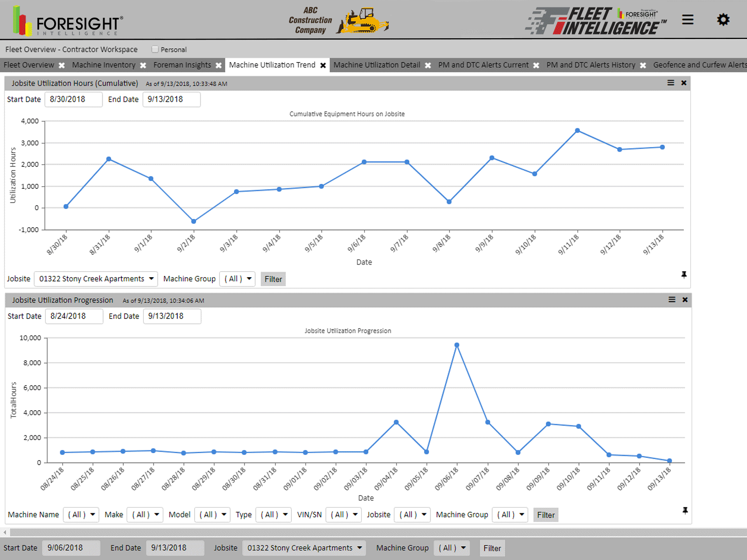Edit End Date field in Progression panel
Viewport: 747px width, 560px height.
(x=172, y=316)
